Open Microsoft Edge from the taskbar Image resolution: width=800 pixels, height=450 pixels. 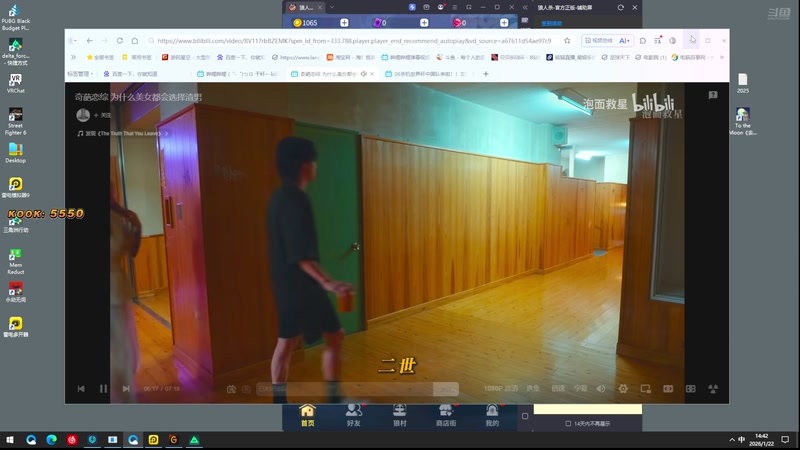(52, 440)
